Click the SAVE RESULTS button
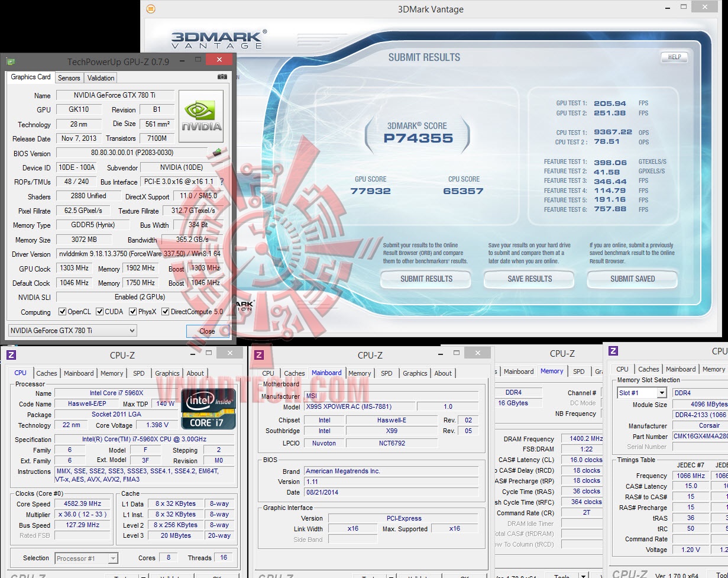728x578 pixels. 529,279
